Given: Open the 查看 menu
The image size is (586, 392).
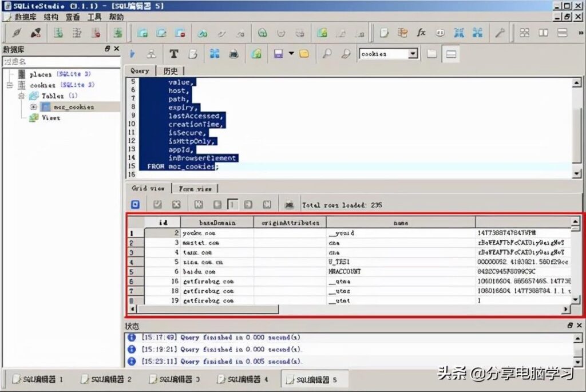Looking at the screenshot, I should coord(73,17).
